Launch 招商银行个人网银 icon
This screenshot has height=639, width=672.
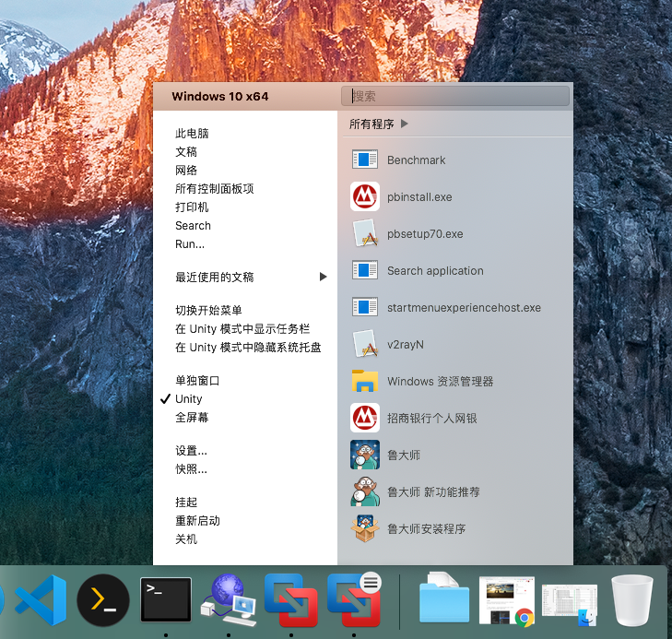click(365, 418)
